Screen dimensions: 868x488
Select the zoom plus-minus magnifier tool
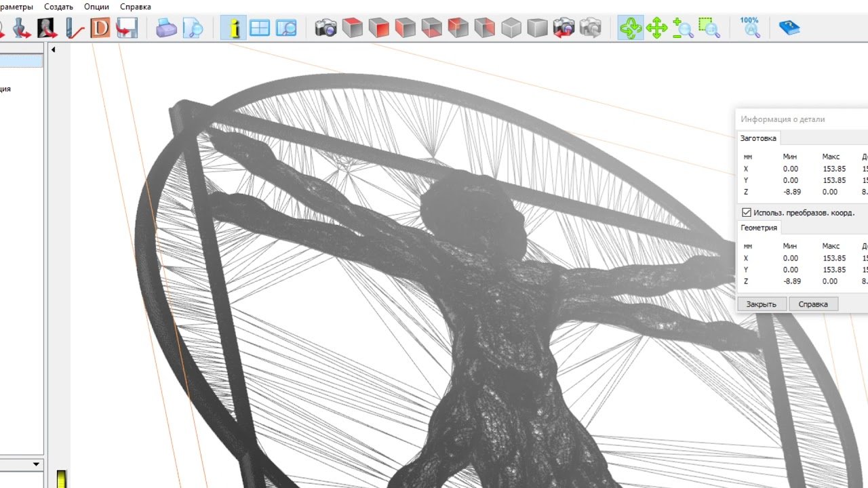[x=683, y=28]
